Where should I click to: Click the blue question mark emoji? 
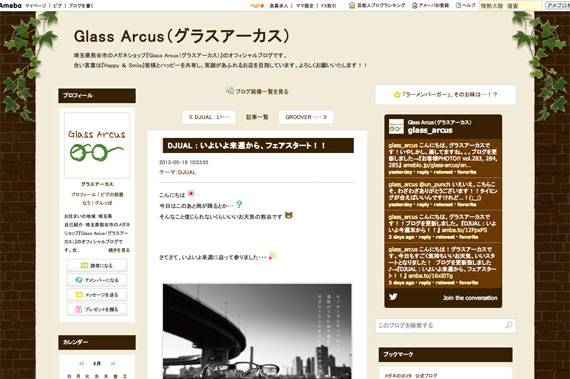(x=239, y=205)
